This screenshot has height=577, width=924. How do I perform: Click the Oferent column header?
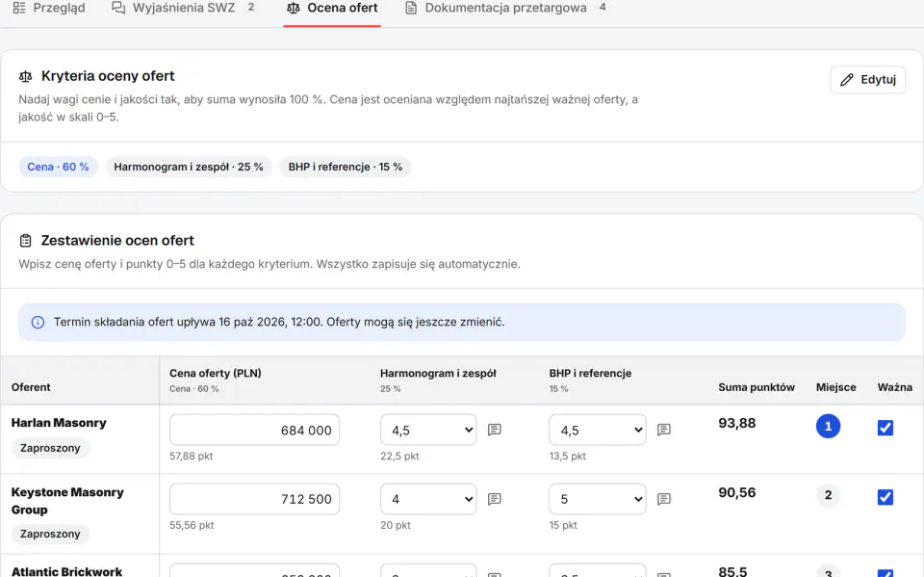click(31, 387)
